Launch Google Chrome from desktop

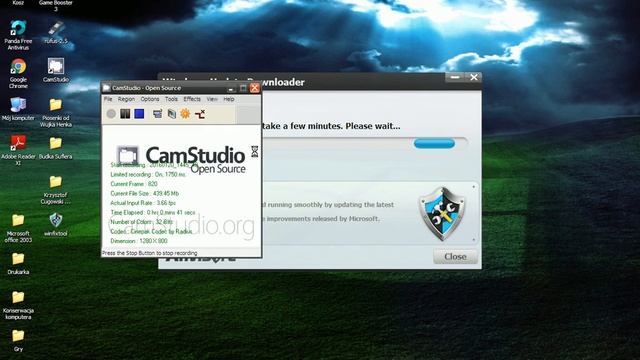tap(18, 73)
